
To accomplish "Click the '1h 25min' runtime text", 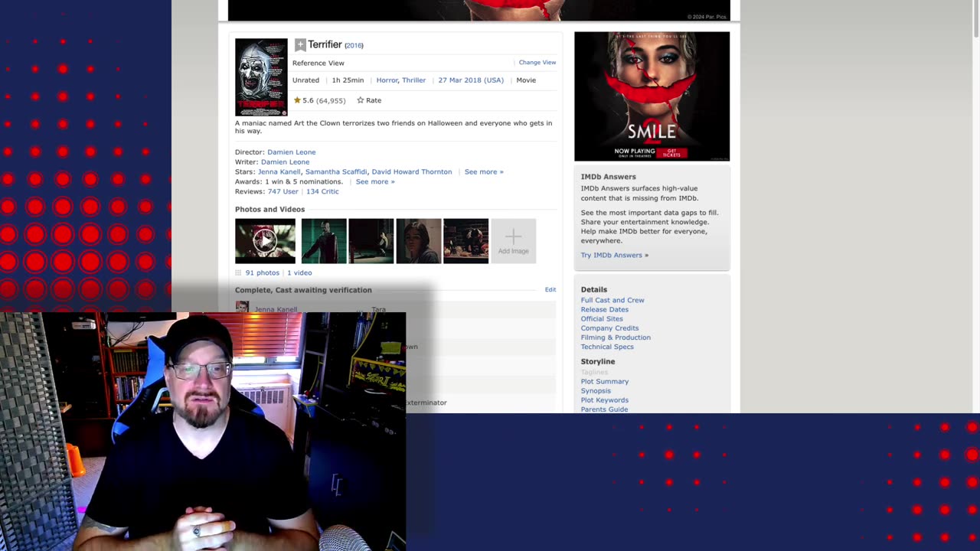I will click(348, 80).
